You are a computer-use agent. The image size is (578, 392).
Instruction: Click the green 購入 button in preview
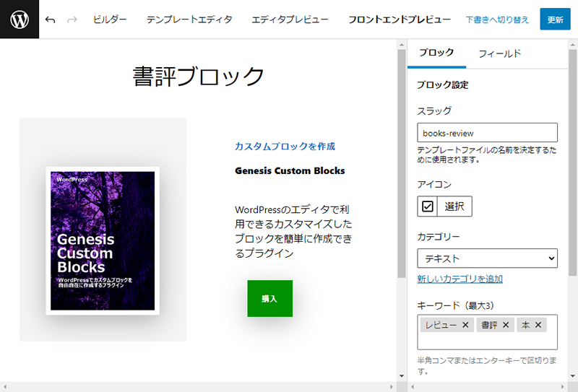tap(269, 298)
